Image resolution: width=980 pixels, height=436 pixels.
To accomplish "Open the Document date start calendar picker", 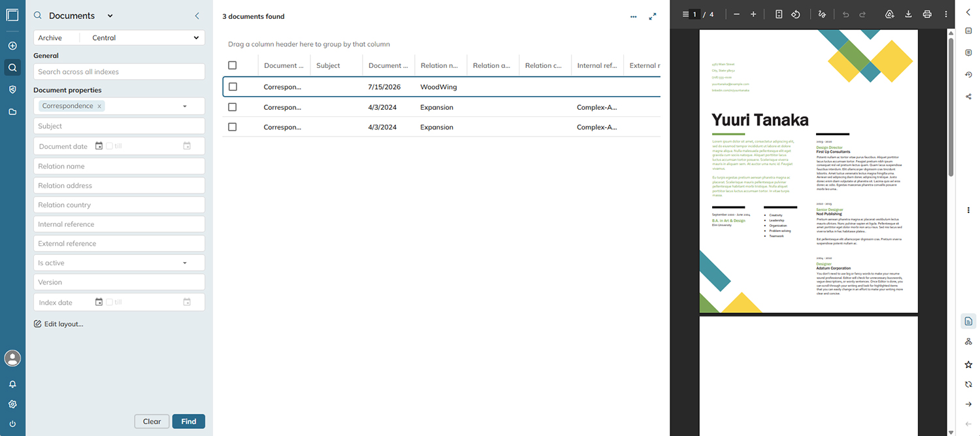I will [99, 146].
